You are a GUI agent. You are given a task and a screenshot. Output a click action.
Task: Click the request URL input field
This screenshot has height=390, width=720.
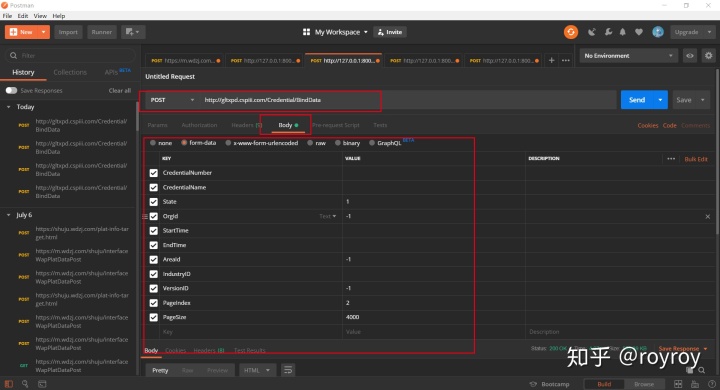click(x=407, y=100)
